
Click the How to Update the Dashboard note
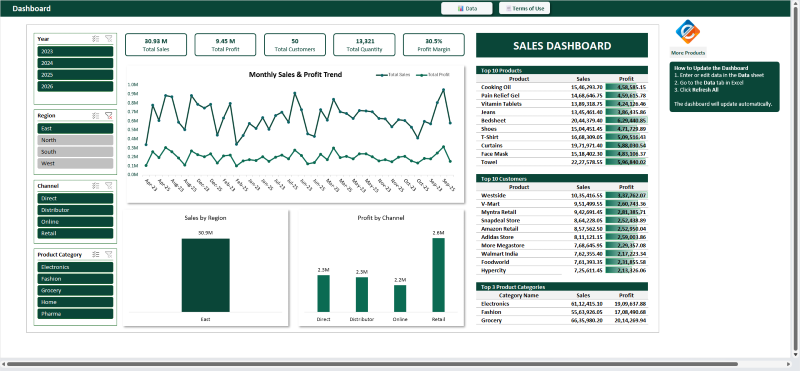pyautogui.click(x=724, y=87)
